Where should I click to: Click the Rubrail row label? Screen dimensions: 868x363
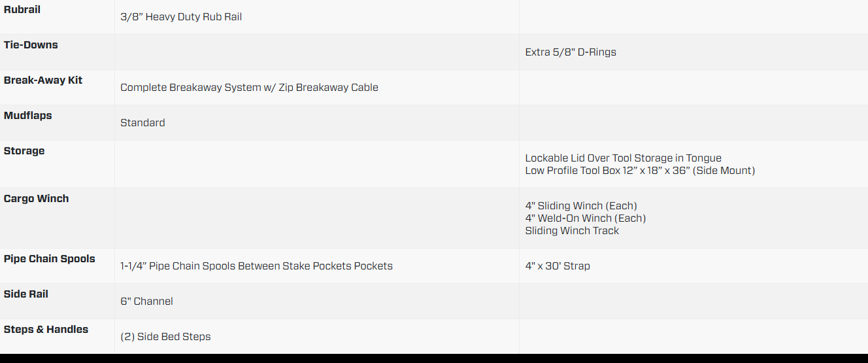pyautogui.click(x=23, y=10)
